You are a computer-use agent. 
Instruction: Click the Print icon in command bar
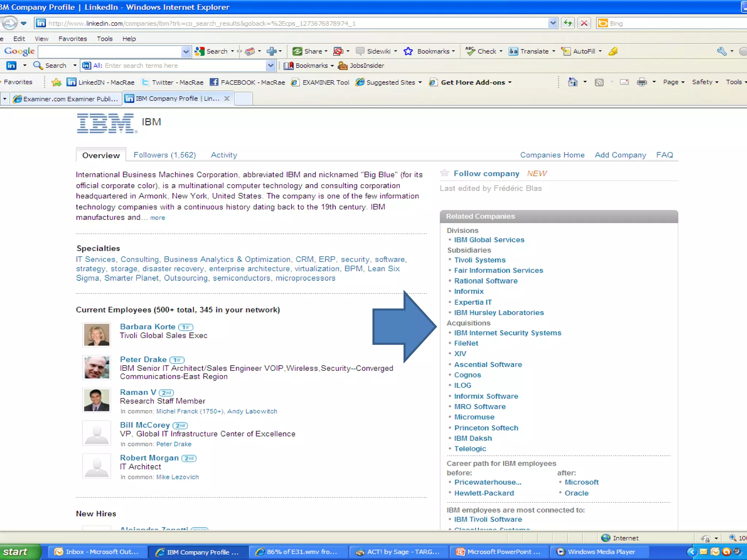click(x=642, y=82)
